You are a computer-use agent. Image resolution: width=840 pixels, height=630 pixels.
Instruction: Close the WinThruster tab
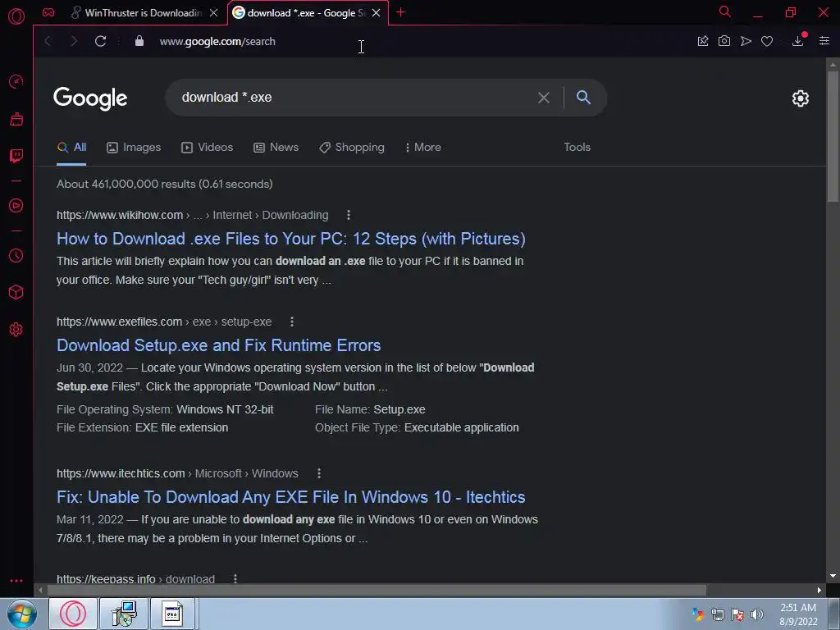coord(214,13)
